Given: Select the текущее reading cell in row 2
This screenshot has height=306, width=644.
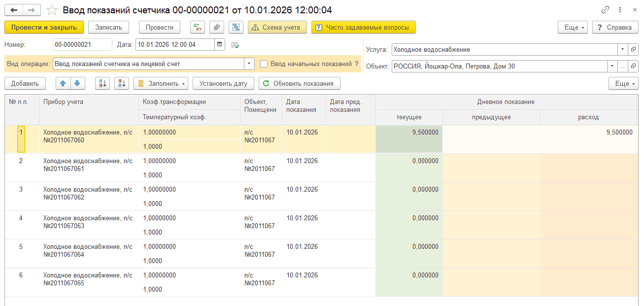Looking at the screenshot, I should (409, 168).
